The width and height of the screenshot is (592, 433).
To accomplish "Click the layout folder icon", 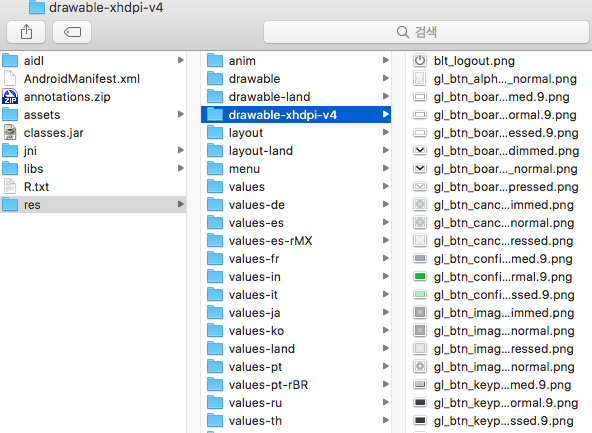I will [x=215, y=133].
